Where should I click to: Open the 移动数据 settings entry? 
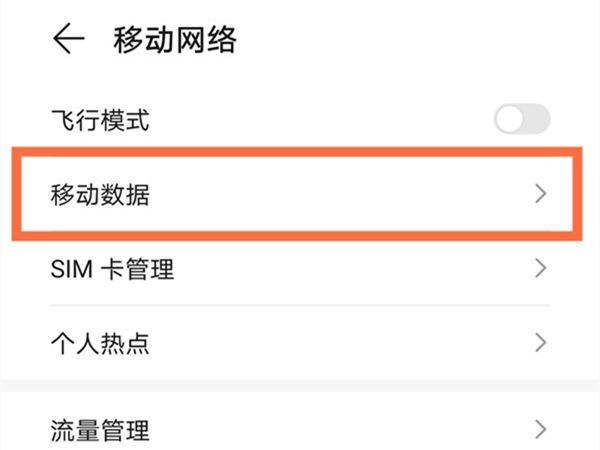297,194
